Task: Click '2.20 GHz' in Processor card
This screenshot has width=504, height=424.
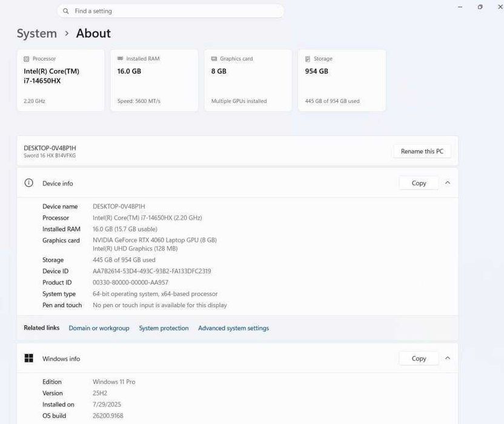Action: pyautogui.click(x=35, y=101)
